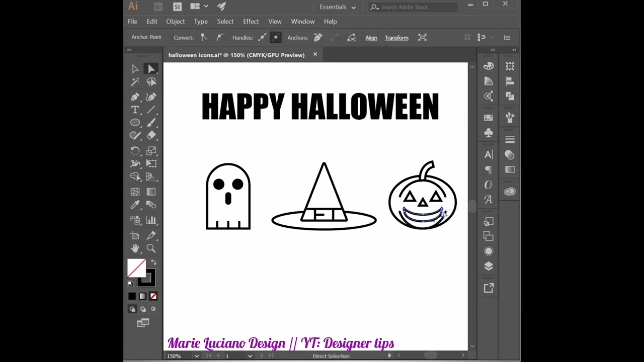Select the Pen tool

point(135,97)
